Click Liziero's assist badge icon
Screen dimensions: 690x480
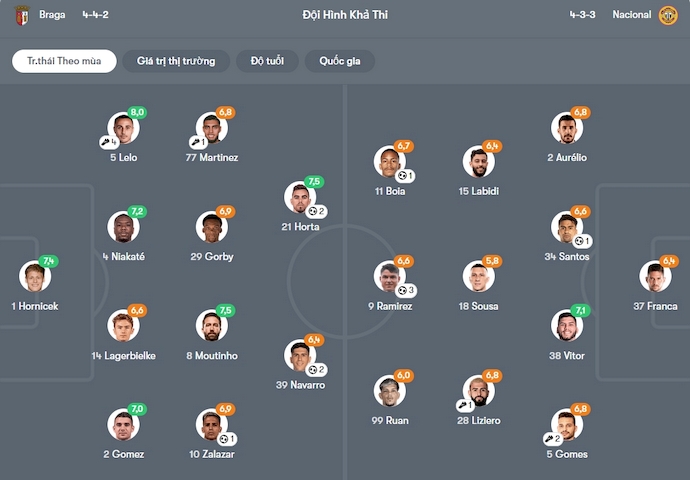click(465, 405)
